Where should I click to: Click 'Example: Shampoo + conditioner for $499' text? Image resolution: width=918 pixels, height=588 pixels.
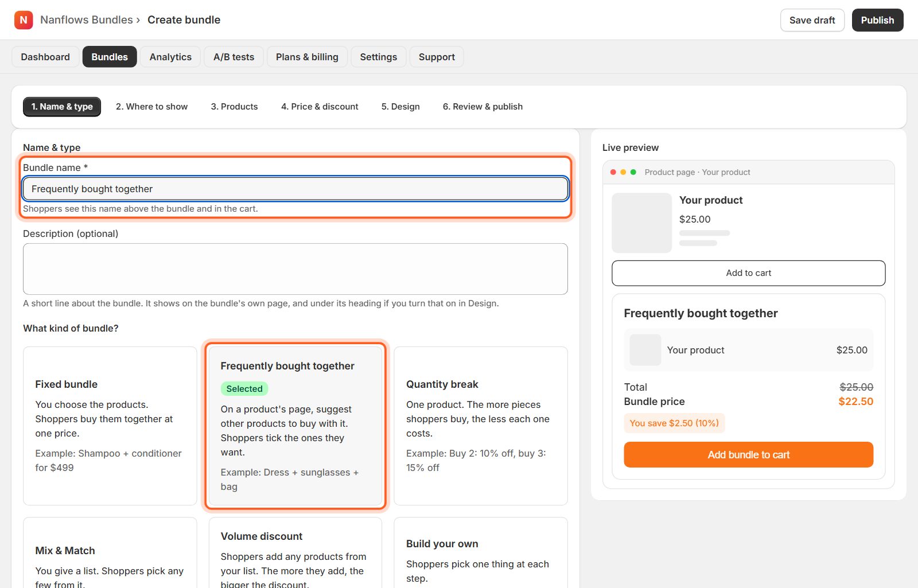pos(108,460)
